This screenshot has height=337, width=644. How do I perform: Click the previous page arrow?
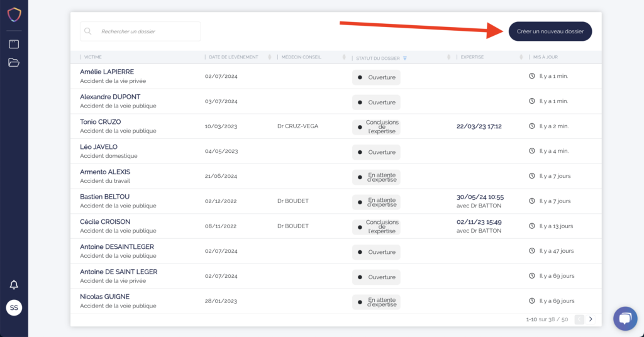[579, 319]
